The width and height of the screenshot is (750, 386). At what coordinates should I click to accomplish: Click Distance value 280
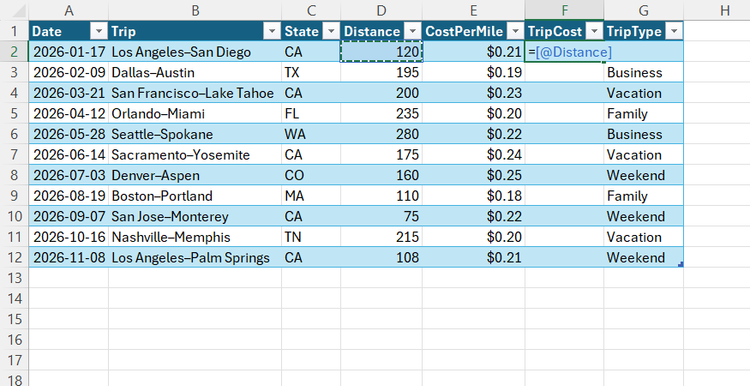(381, 134)
